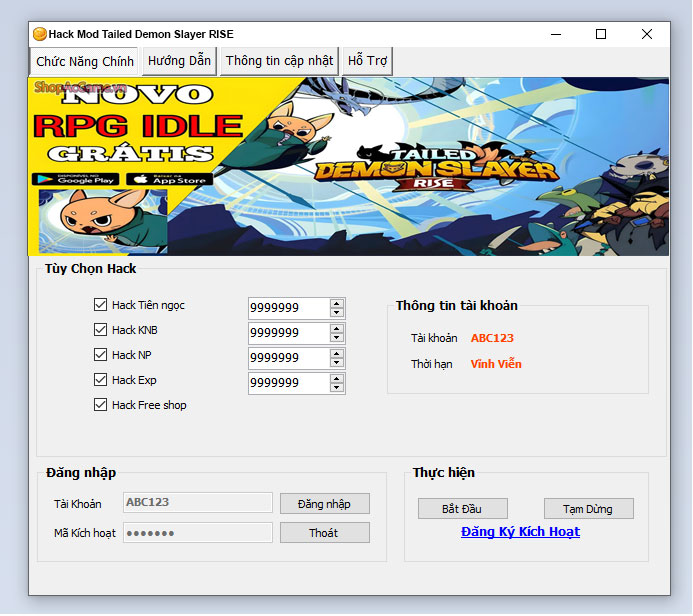
Task: Click the ABC123 account name text
Action: coord(492,338)
